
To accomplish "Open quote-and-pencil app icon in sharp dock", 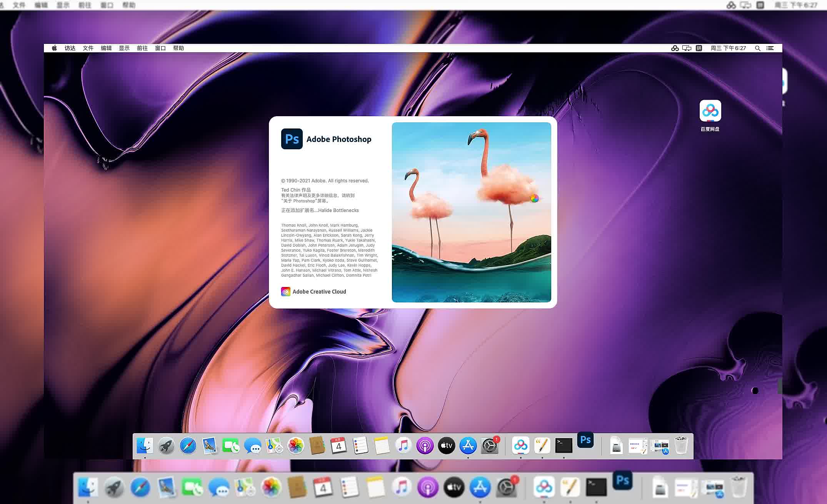I will pyautogui.click(x=542, y=446).
